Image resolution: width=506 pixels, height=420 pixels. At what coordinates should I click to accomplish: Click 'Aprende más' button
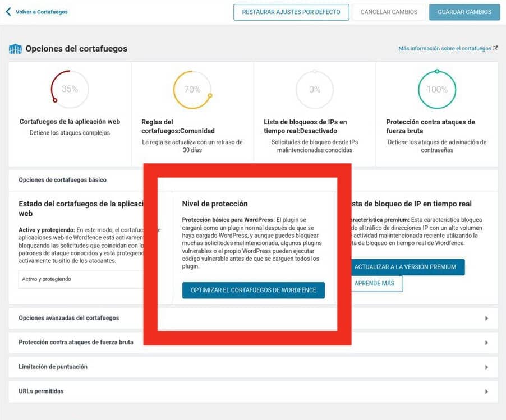377,284
